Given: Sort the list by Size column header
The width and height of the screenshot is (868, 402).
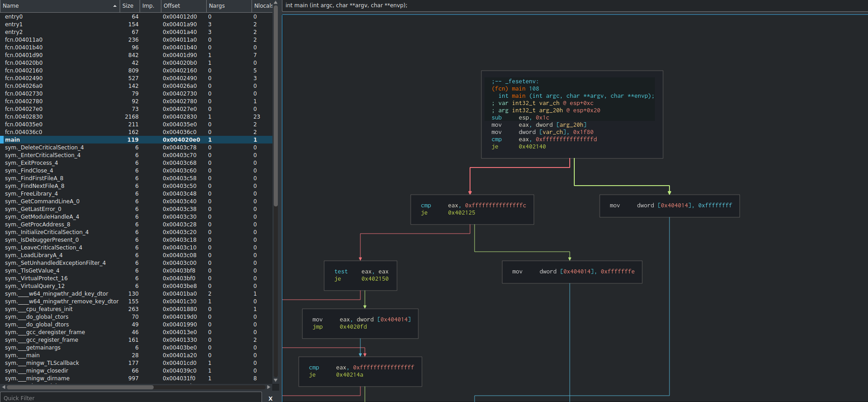Looking at the screenshot, I should (x=130, y=6).
